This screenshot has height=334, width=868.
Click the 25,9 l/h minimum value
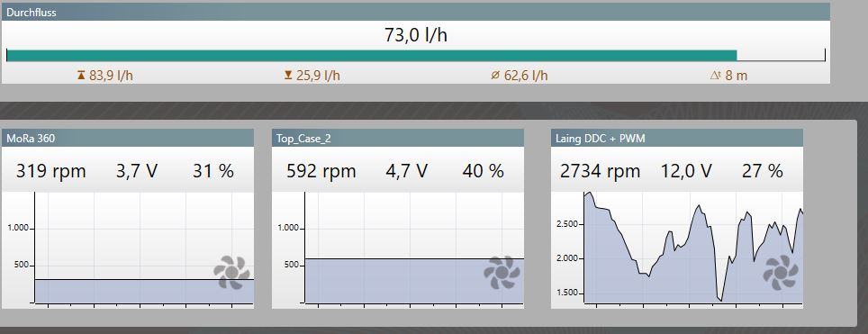(318, 76)
